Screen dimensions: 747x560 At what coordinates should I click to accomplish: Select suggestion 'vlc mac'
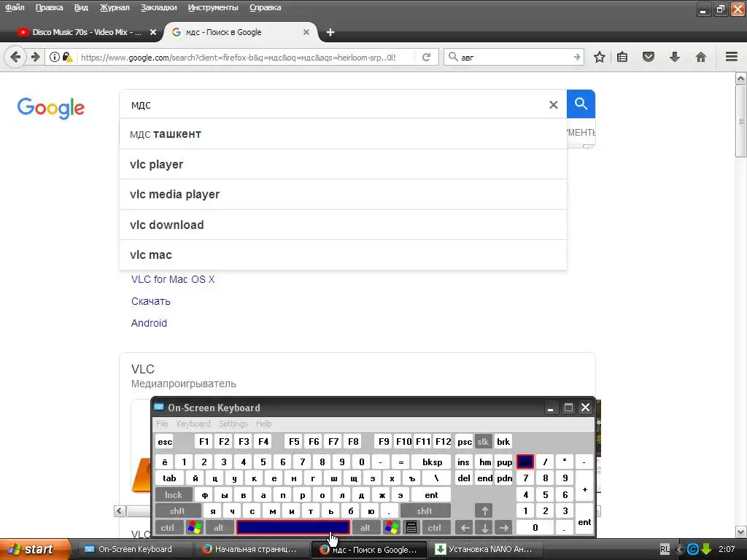(x=343, y=254)
